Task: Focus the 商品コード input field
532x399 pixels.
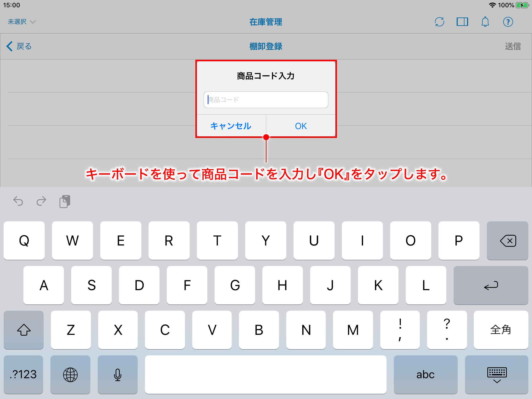Action: tap(266, 100)
